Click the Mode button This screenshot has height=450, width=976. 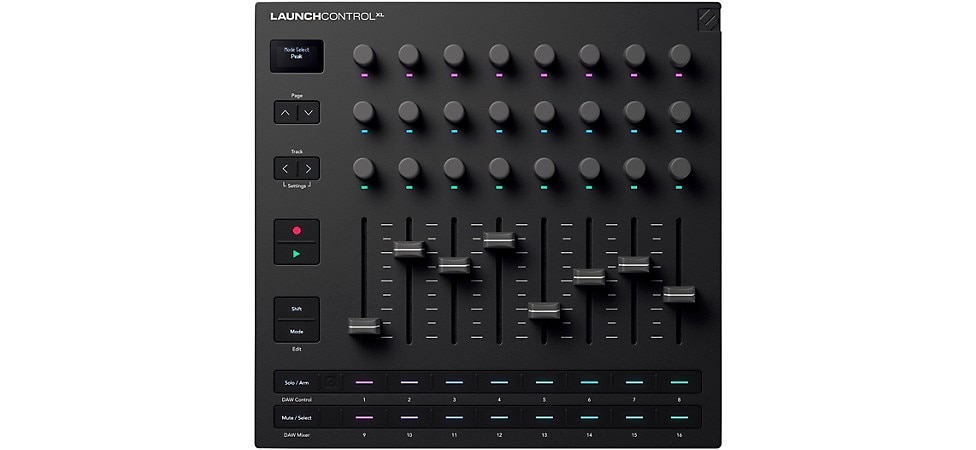click(x=297, y=331)
